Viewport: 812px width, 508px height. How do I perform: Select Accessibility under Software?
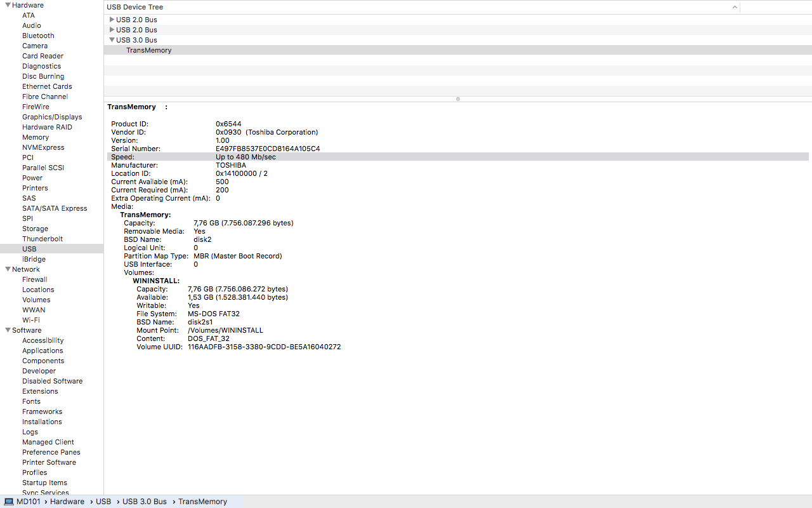[x=43, y=340]
